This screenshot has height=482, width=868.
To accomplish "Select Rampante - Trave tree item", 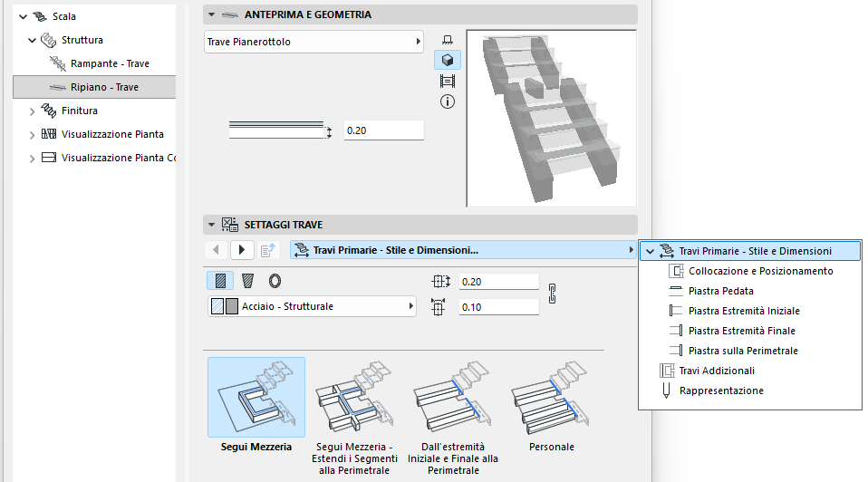I will coord(110,63).
